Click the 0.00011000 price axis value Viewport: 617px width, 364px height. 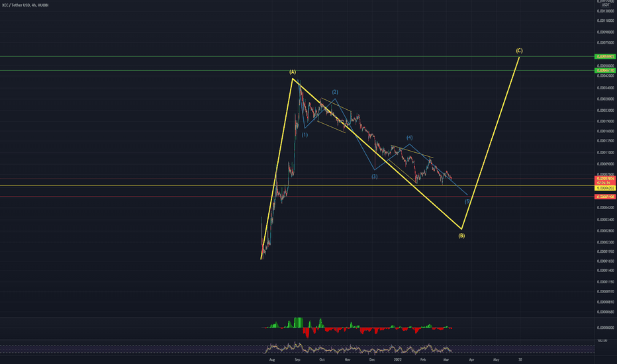(x=605, y=152)
